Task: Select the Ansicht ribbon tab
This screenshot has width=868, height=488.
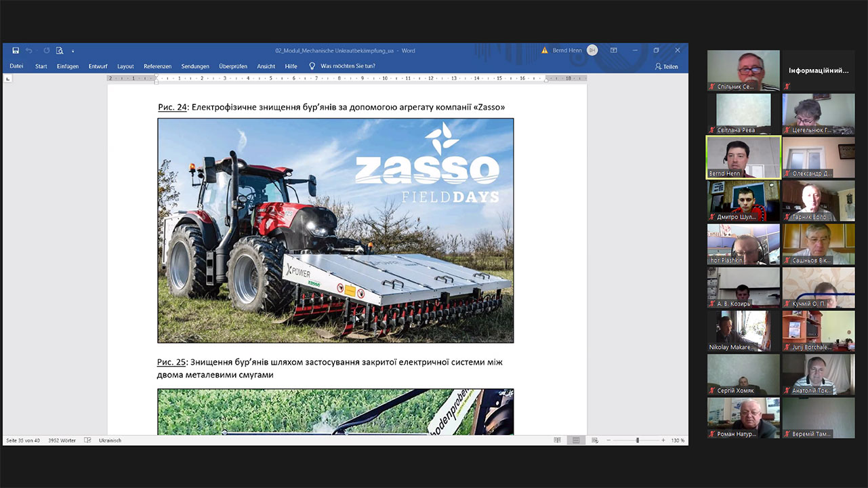Action: [266, 66]
